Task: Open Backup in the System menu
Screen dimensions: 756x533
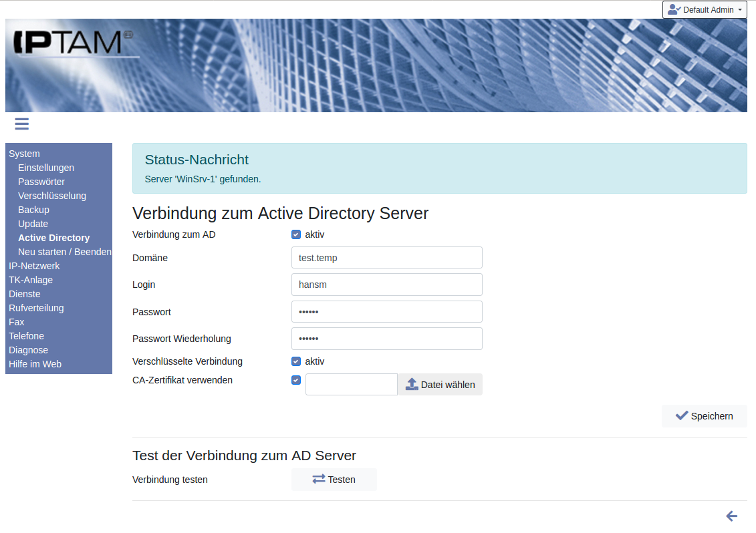Action: (33, 210)
